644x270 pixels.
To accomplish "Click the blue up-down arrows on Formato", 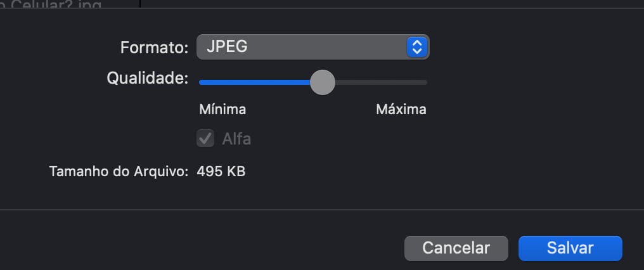I will (x=416, y=46).
